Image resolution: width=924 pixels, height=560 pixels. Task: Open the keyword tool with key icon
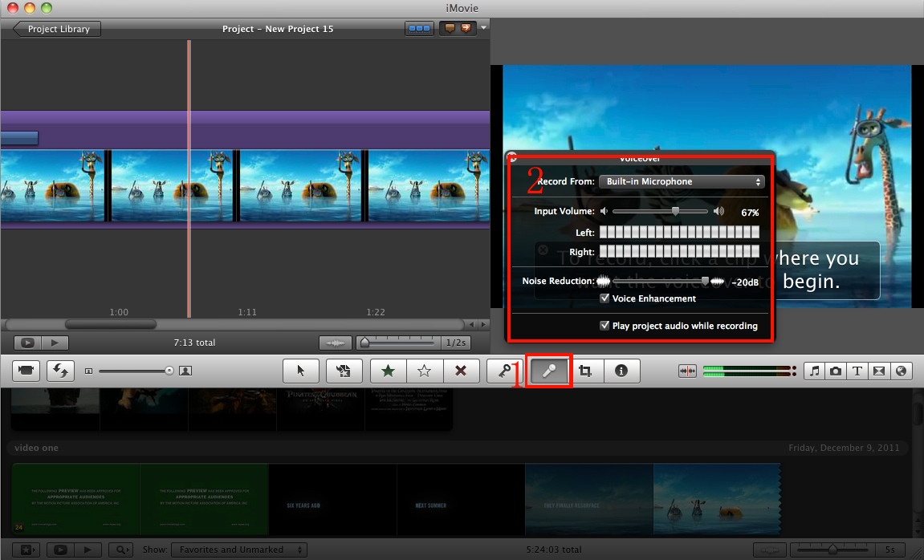coord(504,371)
